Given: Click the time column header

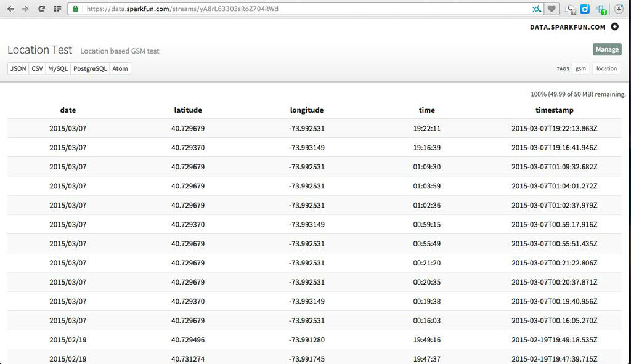Looking at the screenshot, I should 426,110.
